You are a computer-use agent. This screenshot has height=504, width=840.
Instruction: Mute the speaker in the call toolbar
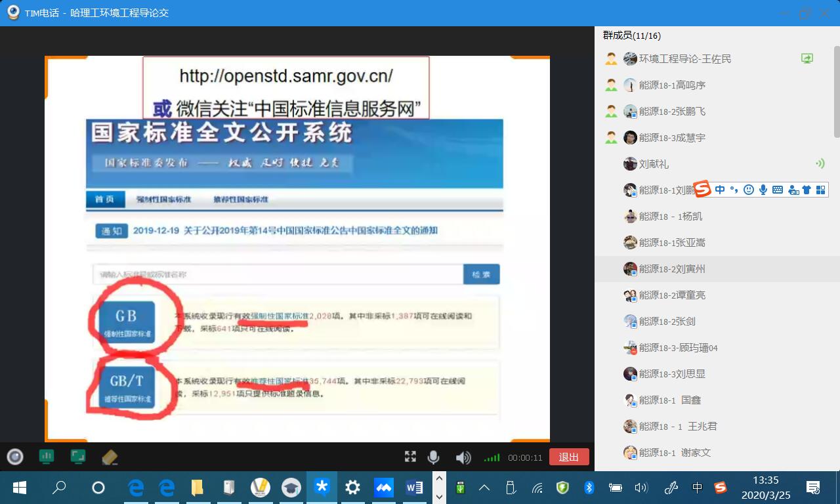pos(463,457)
